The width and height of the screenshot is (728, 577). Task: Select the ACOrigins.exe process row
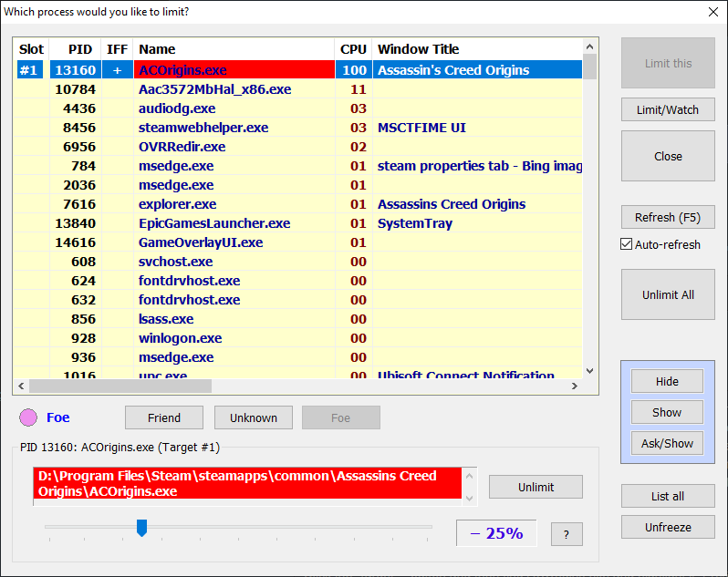[297, 69]
